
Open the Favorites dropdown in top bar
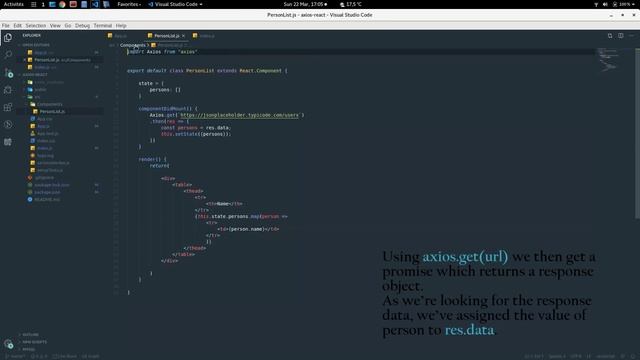click(129, 4)
